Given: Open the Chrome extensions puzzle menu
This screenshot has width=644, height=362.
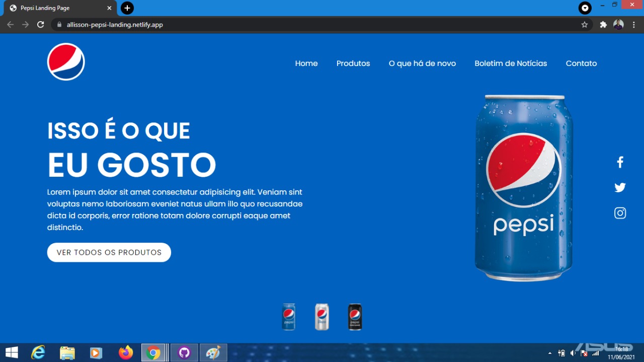Looking at the screenshot, I should (603, 25).
